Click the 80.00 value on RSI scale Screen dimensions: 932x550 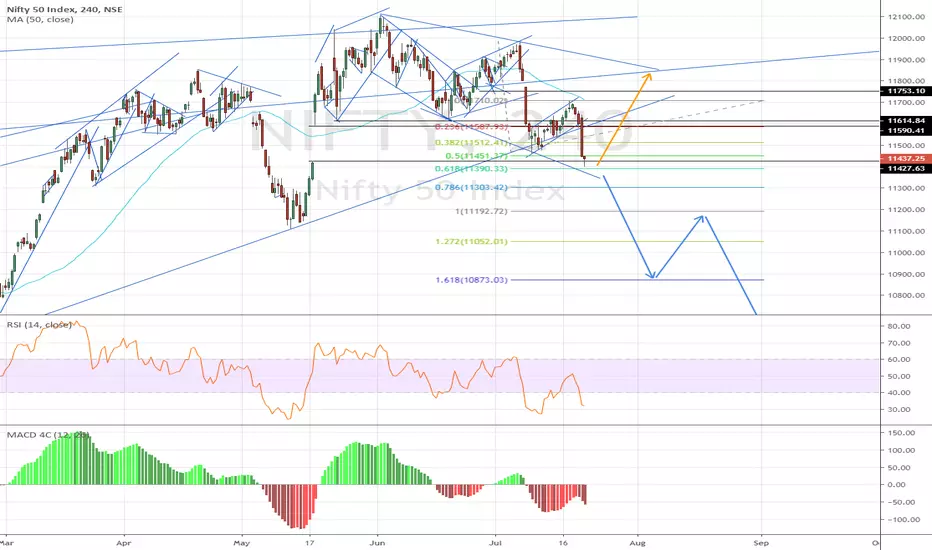pos(899,326)
